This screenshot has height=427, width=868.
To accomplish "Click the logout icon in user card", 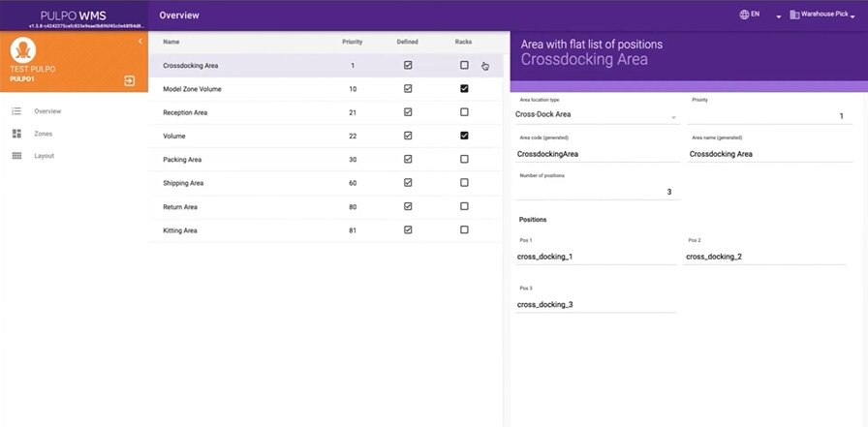I will [130, 80].
